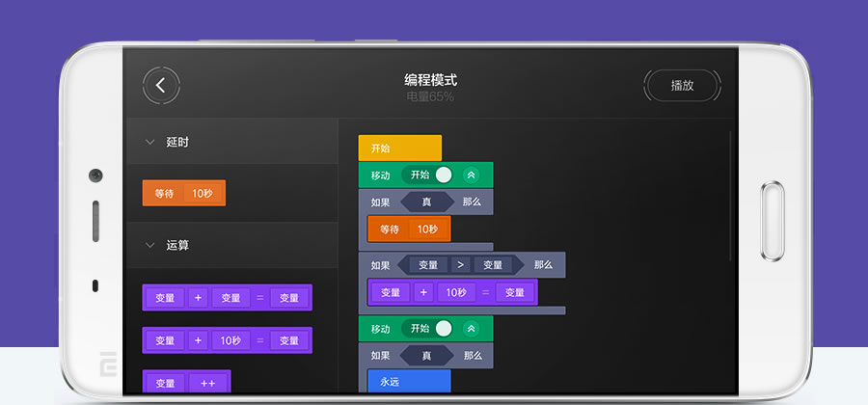Tap the back arrow circle icon
The image size is (868, 405).
click(x=161, y=85)
